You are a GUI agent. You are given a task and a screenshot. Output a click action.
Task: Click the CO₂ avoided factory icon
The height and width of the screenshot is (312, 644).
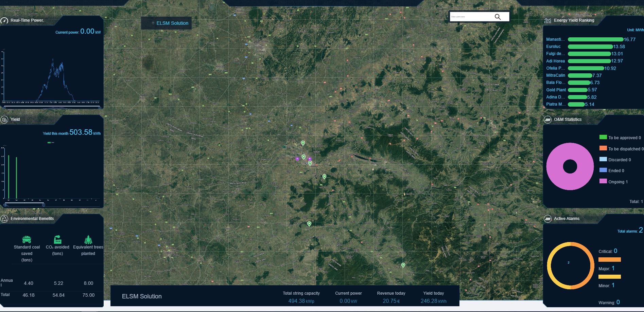click(58, 240)
